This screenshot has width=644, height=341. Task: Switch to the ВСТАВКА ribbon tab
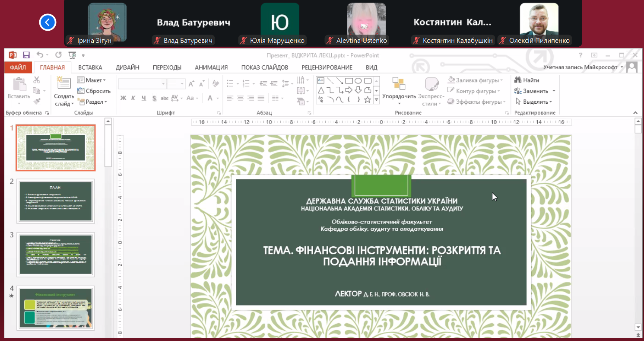[x=90, y=67]
